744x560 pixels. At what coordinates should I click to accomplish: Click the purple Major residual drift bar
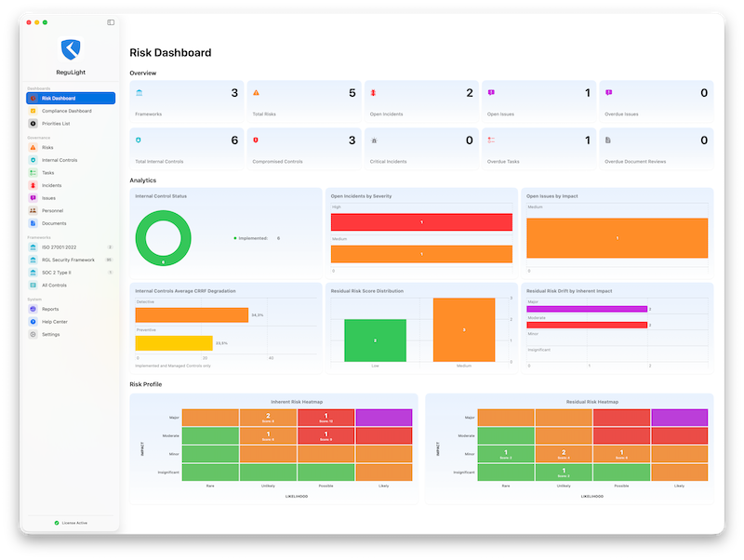click(x=586, y=309)
